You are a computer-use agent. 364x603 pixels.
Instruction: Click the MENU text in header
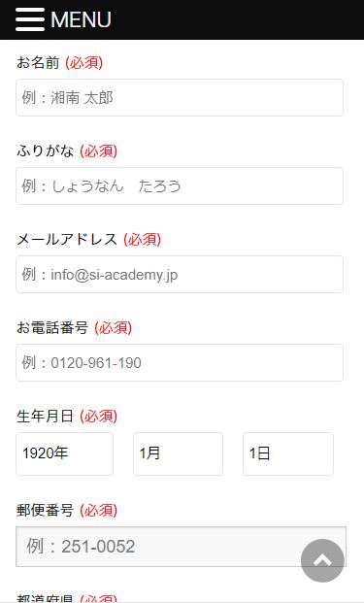coord(81,19)
